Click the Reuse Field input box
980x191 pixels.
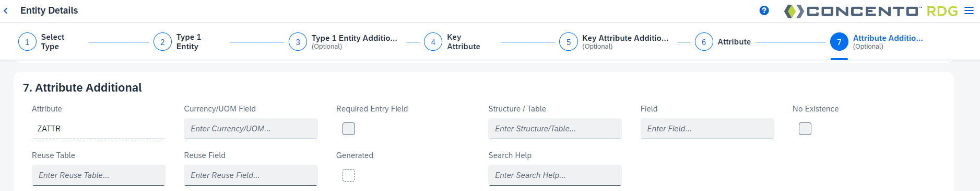click(x=251, y=175)
